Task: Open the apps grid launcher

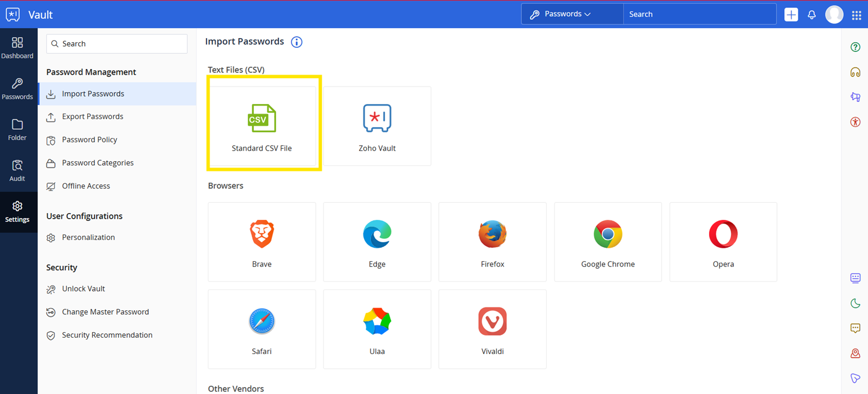Action: (856, 15)
